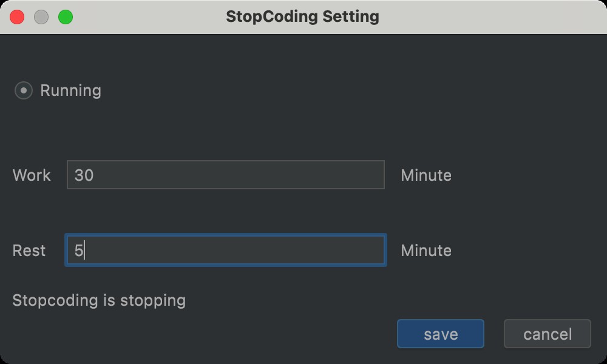Maximize the window using the green button

[66, 17]
